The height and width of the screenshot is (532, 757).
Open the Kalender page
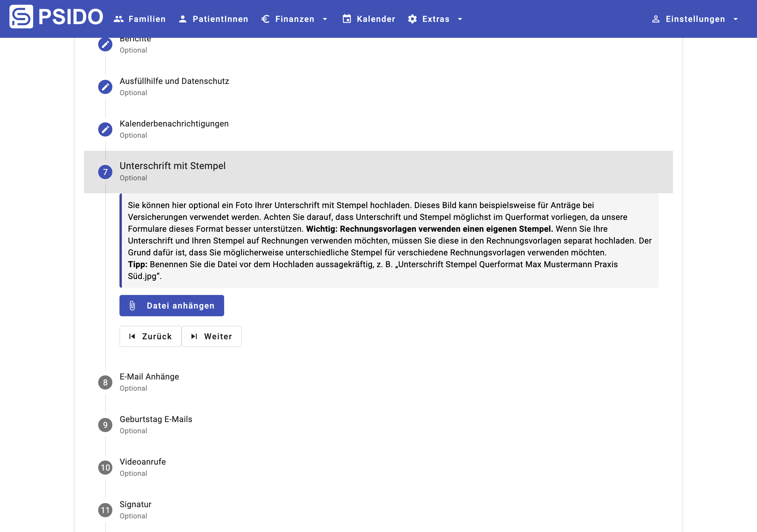[369, 19]
